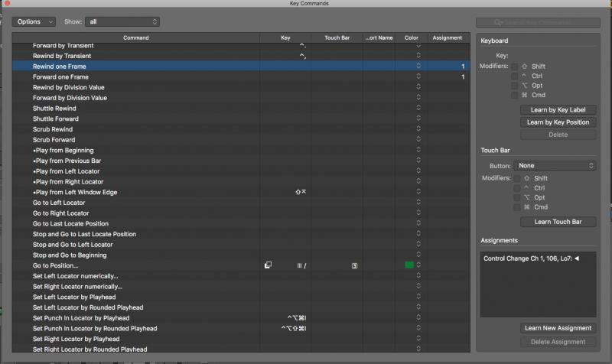612x364 pixels.
Task: Open the Touch Bar Button popup set to None
Action: coord(555,166)
